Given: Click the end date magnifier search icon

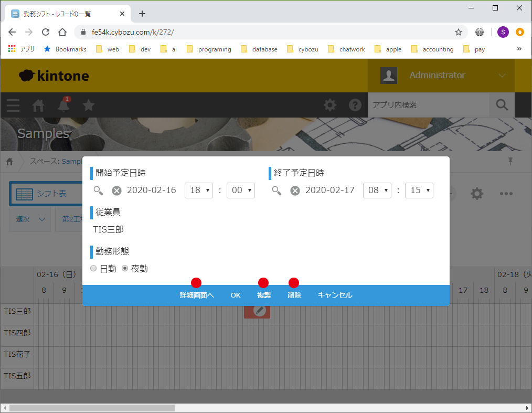Looking at the screenshot, I should [x=276, y=190].
